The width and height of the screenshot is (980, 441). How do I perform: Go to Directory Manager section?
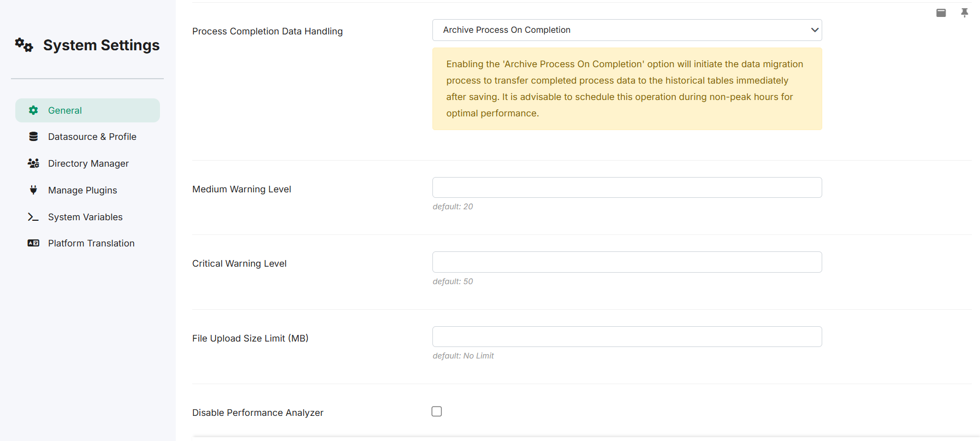pyautogui.click(x=87, y=163)
